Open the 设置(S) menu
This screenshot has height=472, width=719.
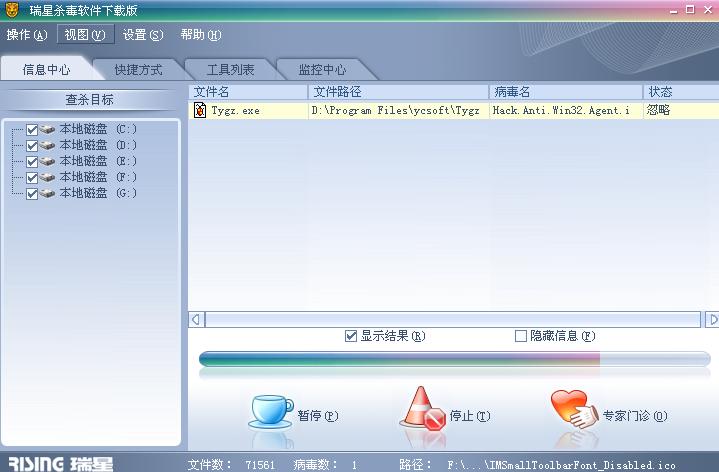(x=143, y=35)
